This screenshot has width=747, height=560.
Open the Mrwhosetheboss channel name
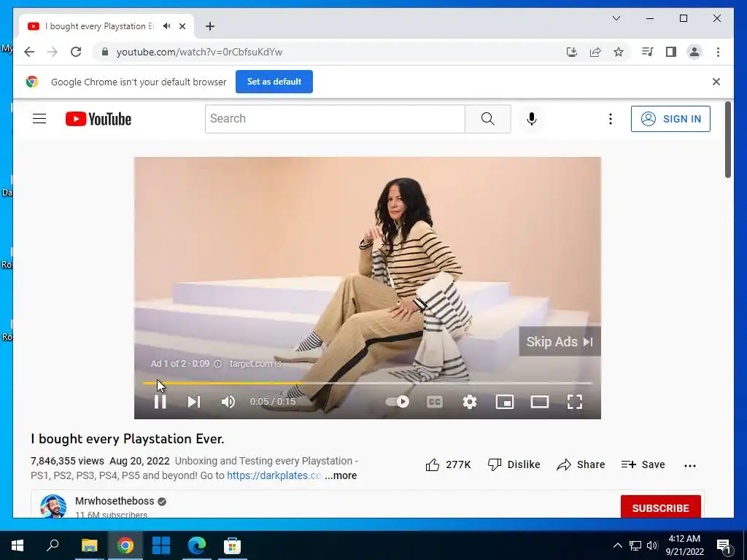115,501
